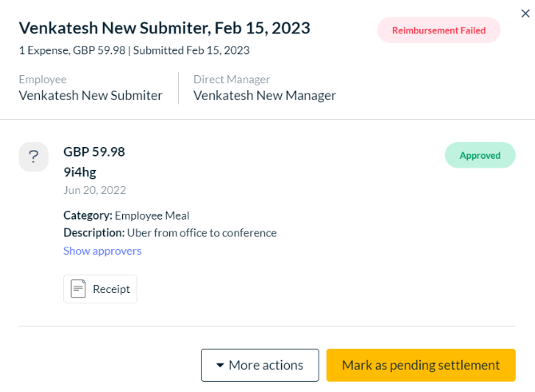
Task: Click the Uber from office description text
Action: tap(201, 233)
